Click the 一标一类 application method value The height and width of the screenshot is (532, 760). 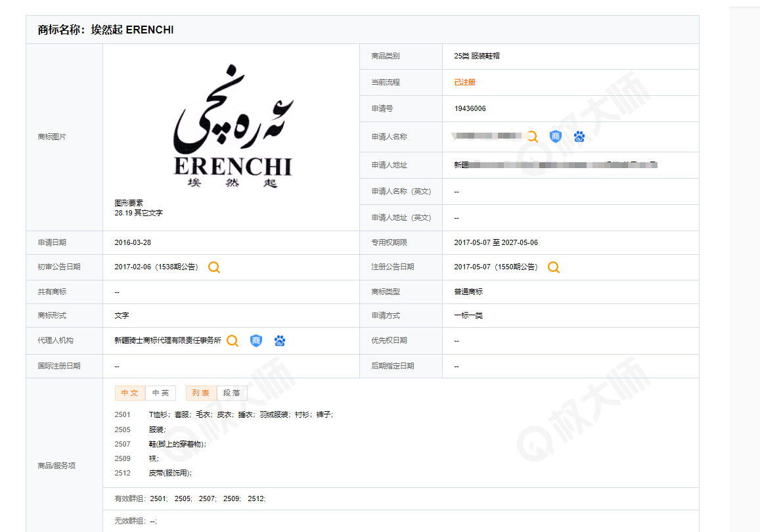point(468,315)
